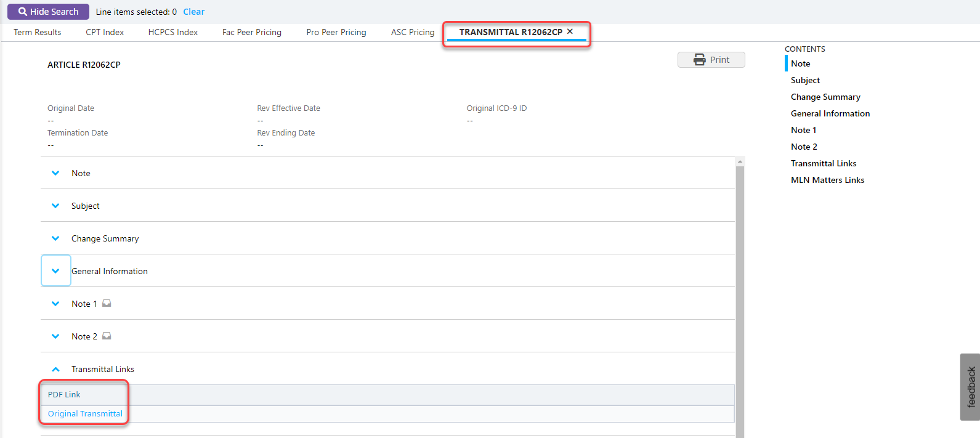The image size is (980, 438).
Task: Expand the Change Summary section
Action: [55, 238]
